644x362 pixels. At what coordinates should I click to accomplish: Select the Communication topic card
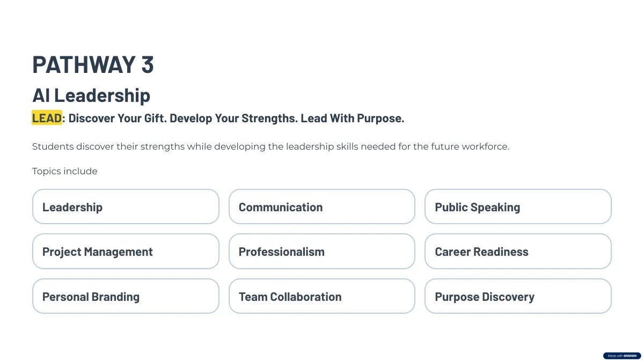click(322, 206)
